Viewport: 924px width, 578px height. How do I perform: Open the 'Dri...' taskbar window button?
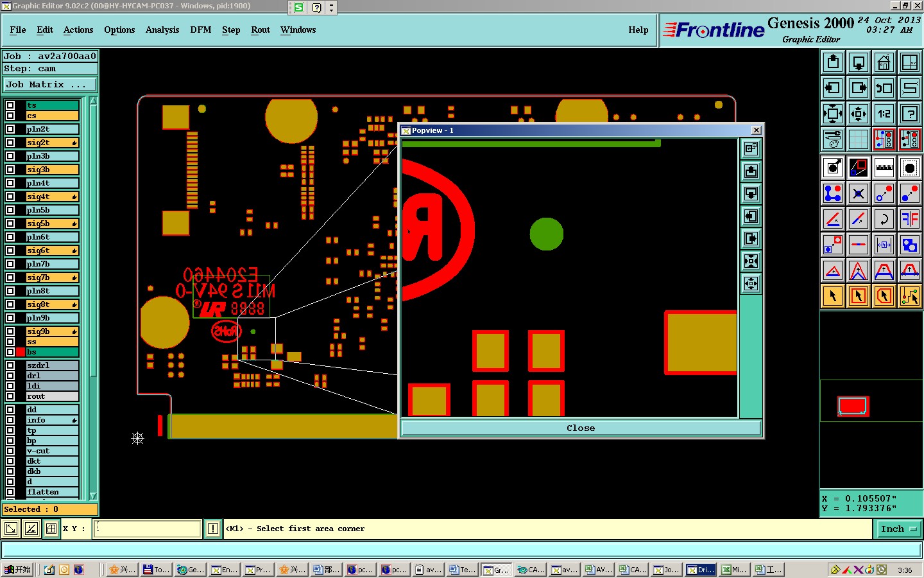(x=701, y=570)
